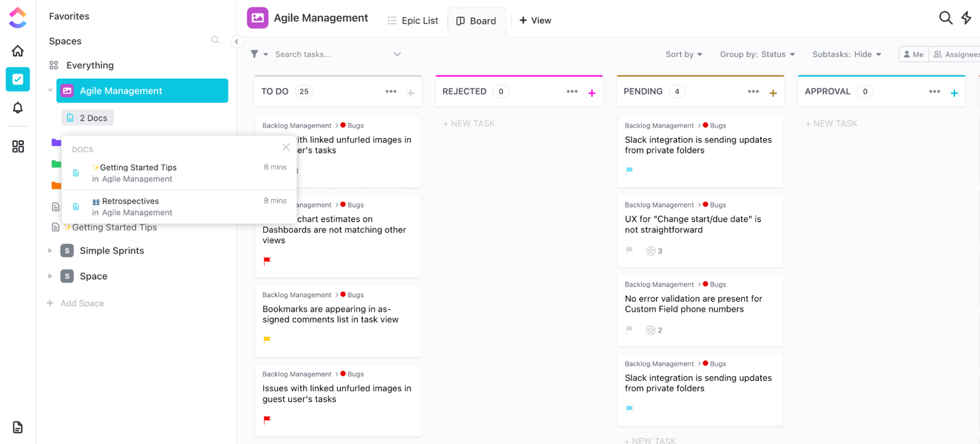Open the Sort by dropdown

click(683, 54)
